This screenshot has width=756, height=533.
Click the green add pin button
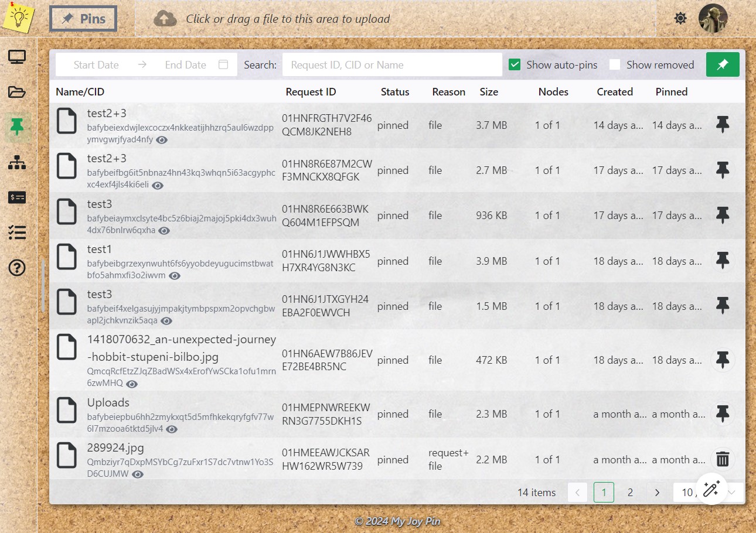pyautogui.click(x=723, y=65)
